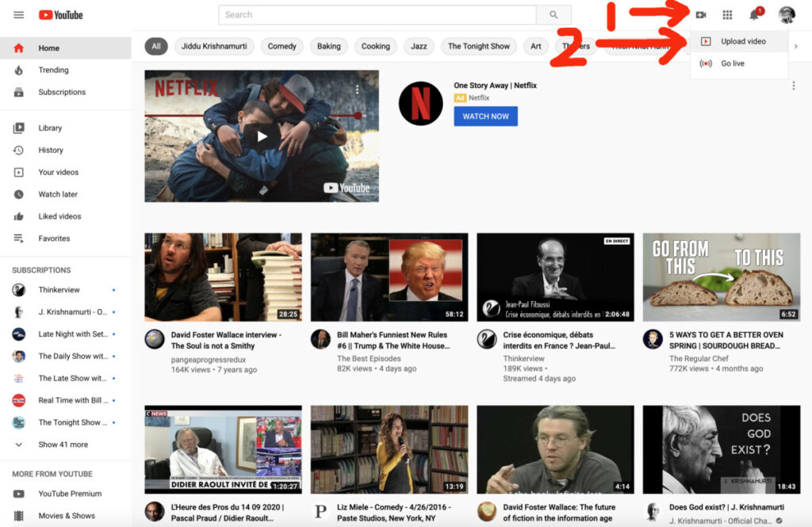Open Liked videos playlist
The height and width of the screenshot is (527, 812).
pos(66,216)
